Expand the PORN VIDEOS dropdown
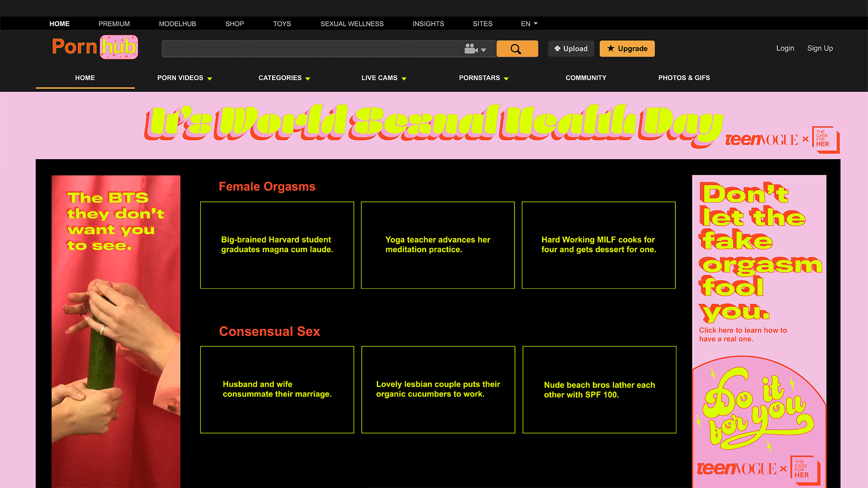Screen dimensions: 868x488 point(184,78)
